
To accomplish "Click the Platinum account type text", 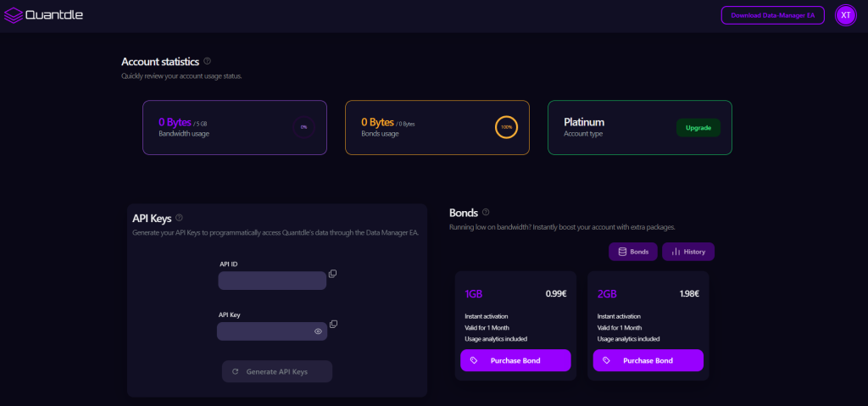I will tap(584, 122).
